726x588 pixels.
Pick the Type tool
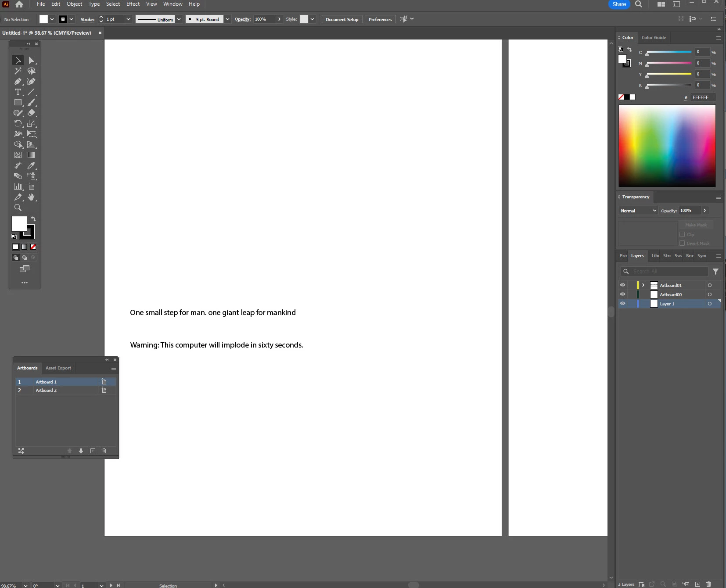(18, 92)
